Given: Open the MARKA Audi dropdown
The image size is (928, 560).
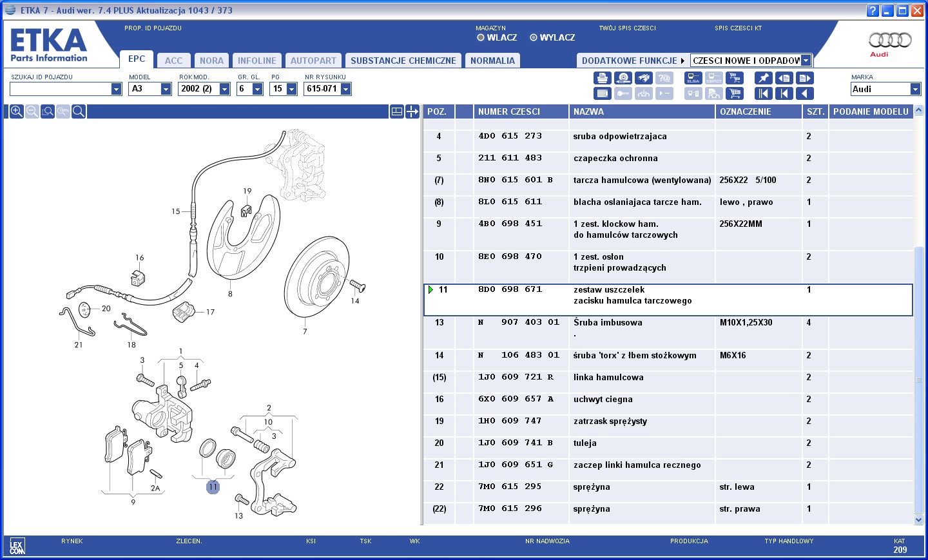Looking at the screenshot, I should point(915,89).
